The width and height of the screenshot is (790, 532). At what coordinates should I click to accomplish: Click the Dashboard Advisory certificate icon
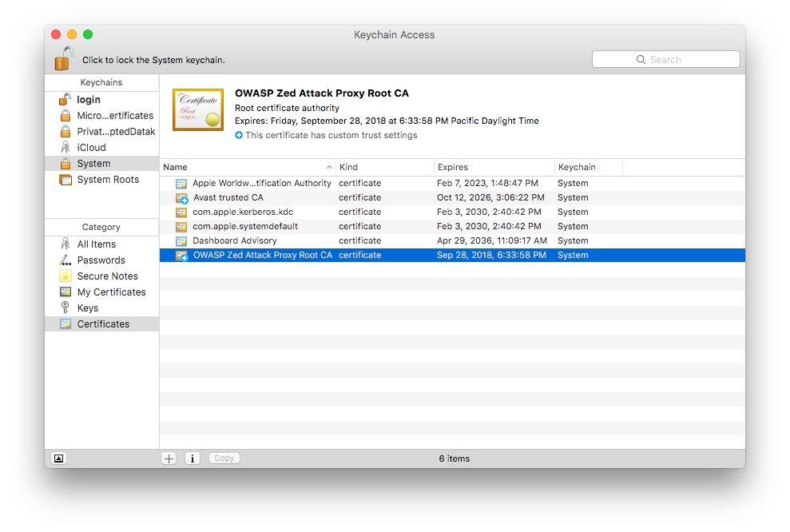coord(181,240)
